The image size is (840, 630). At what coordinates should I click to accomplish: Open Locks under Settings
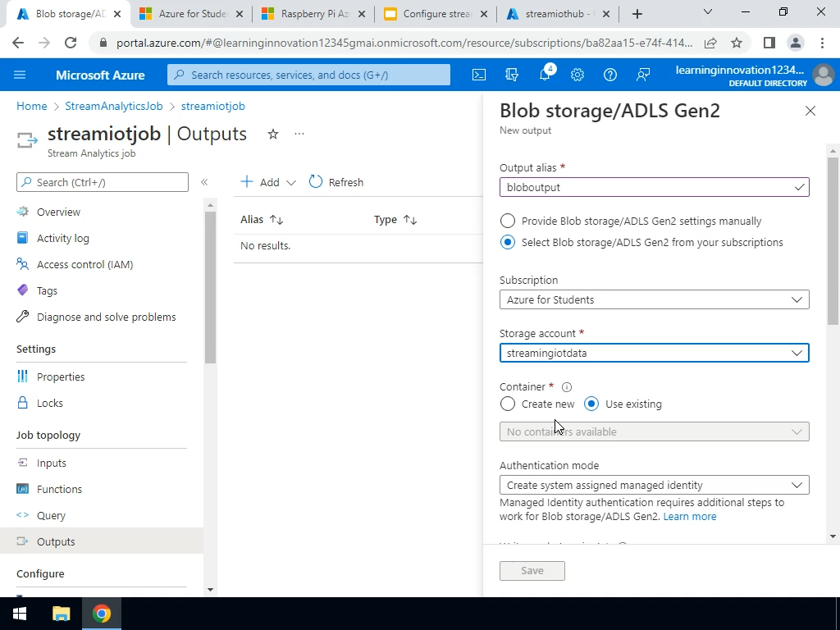50,404
